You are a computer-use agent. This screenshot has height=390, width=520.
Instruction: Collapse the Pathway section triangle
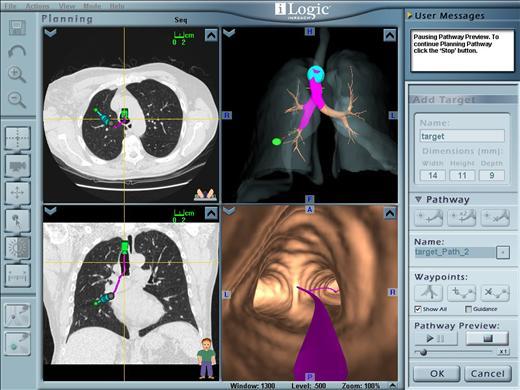[x=419, y=199]
